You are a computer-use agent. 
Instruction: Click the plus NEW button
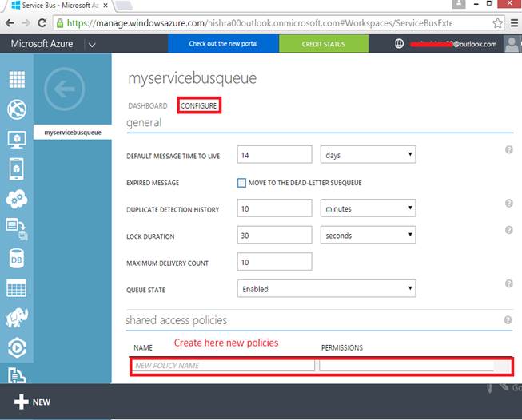[32, 402]
